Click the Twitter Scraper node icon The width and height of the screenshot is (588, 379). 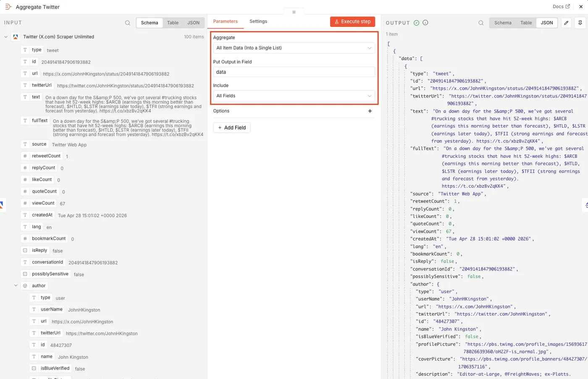coord(16,37)
